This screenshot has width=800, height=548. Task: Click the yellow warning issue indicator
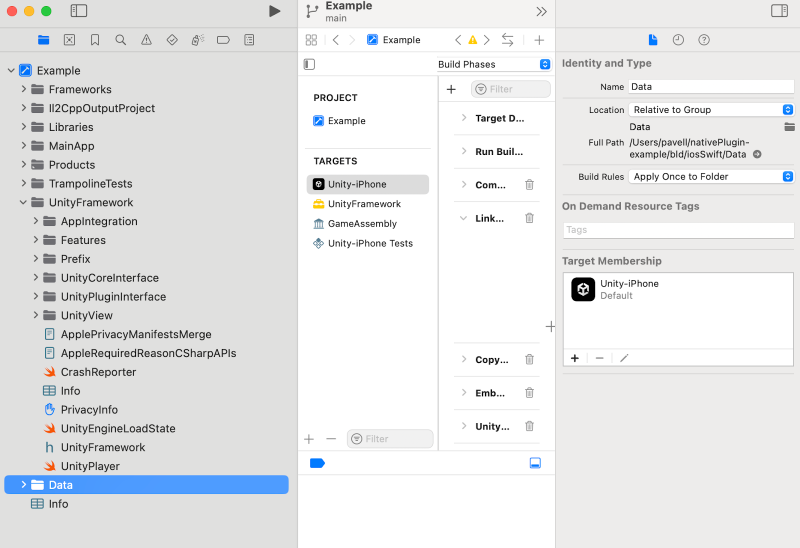(x=472, y=40)
